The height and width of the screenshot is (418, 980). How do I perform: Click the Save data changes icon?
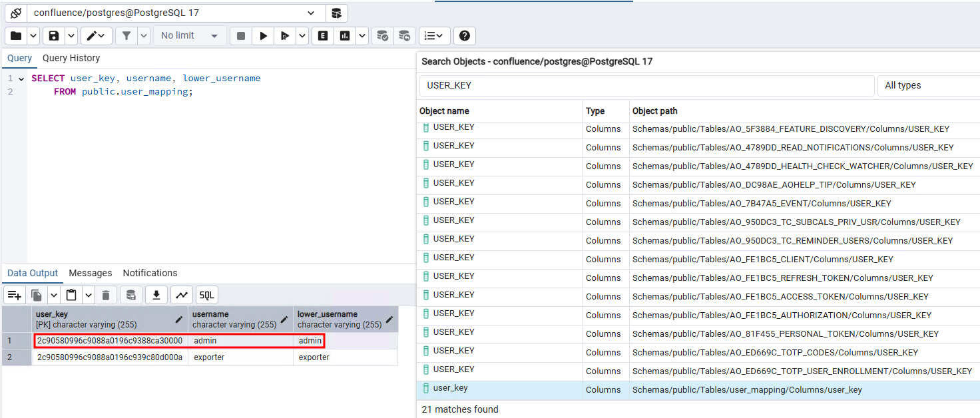click(131, 295)
